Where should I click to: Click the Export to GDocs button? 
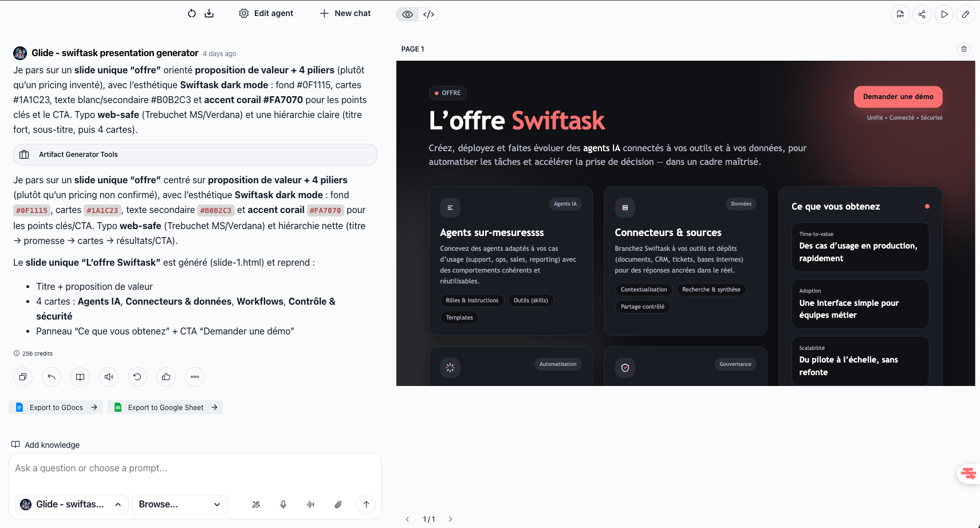[56, 408]
